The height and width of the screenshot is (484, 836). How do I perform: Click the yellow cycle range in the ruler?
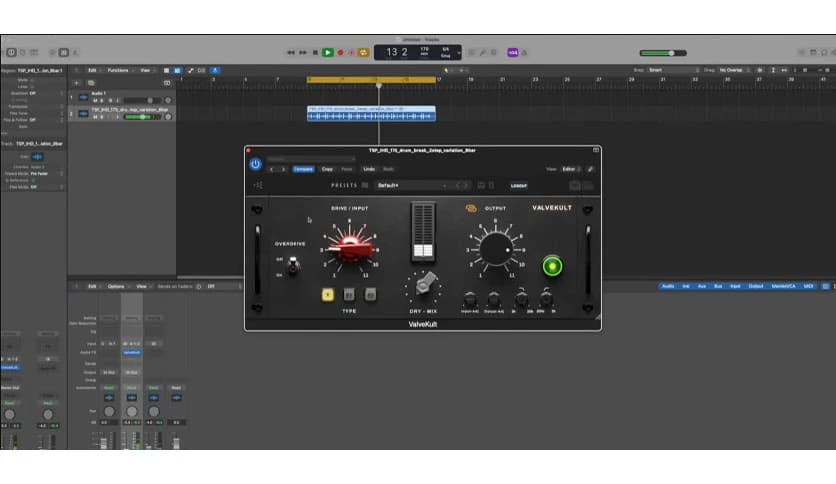371,79
